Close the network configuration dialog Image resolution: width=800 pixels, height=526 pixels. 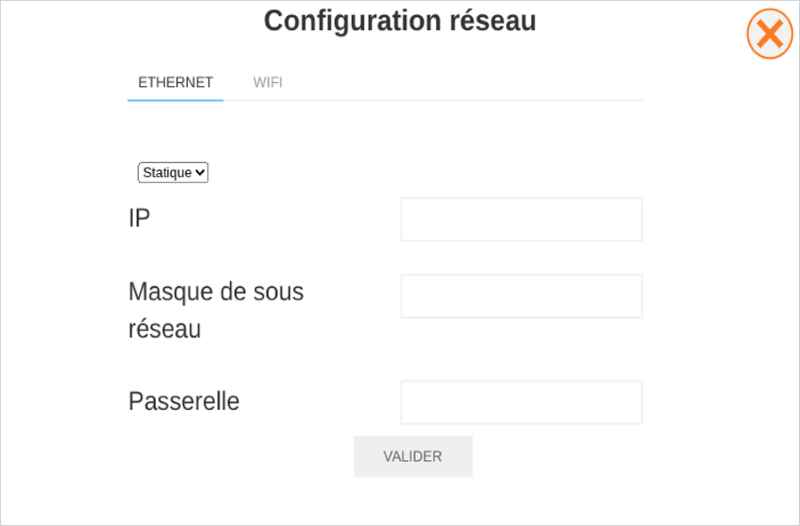769,35
